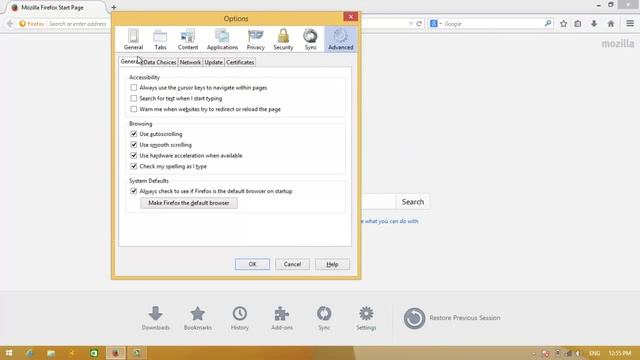Enable always use cursor keys to navigate
The width and height of the screenshot is (640, 360).
[x=133, y=87]
